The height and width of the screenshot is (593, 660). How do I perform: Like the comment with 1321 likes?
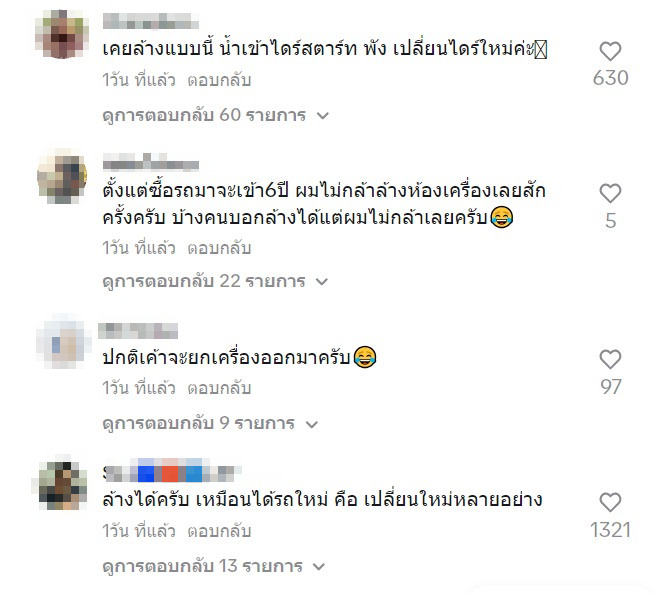coord(610,503)
